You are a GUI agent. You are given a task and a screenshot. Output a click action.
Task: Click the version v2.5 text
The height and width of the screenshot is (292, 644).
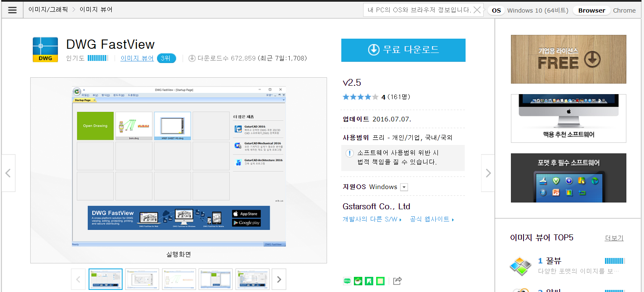point(352,82)
